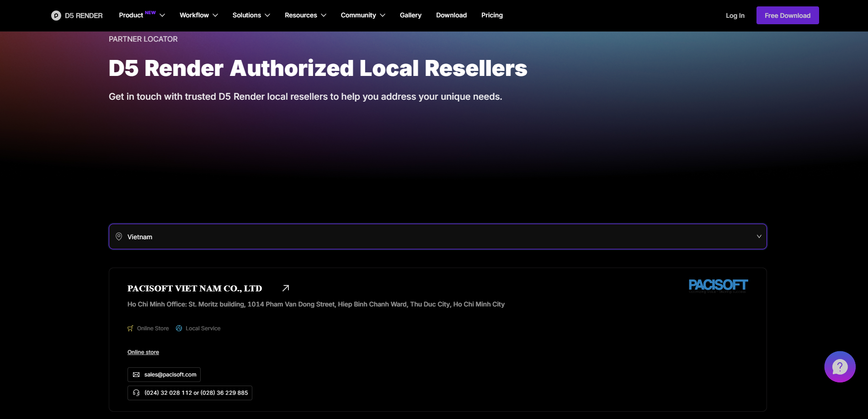Click the Pacisoft phone number button
868x419 pixels.
click(x=190, y=393)
